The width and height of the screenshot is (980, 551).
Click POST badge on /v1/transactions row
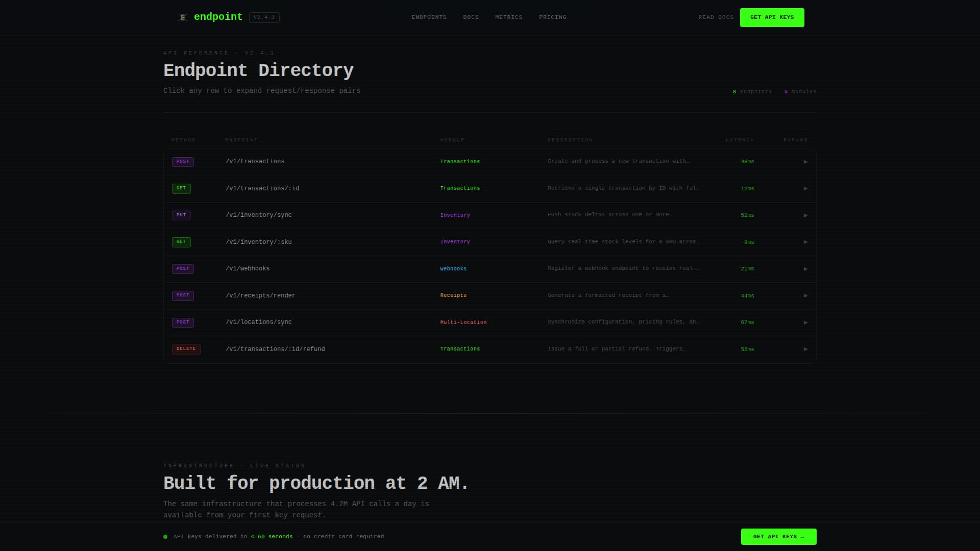[183, 162]
